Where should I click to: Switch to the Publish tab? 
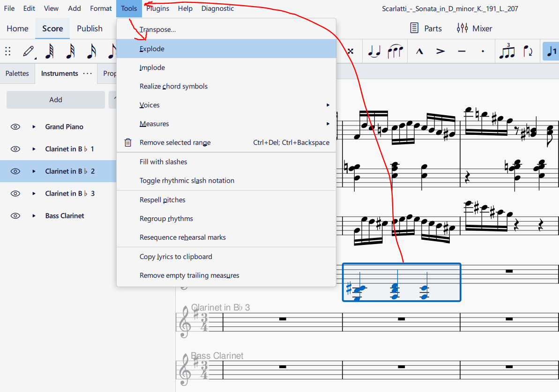coord(90,29)
